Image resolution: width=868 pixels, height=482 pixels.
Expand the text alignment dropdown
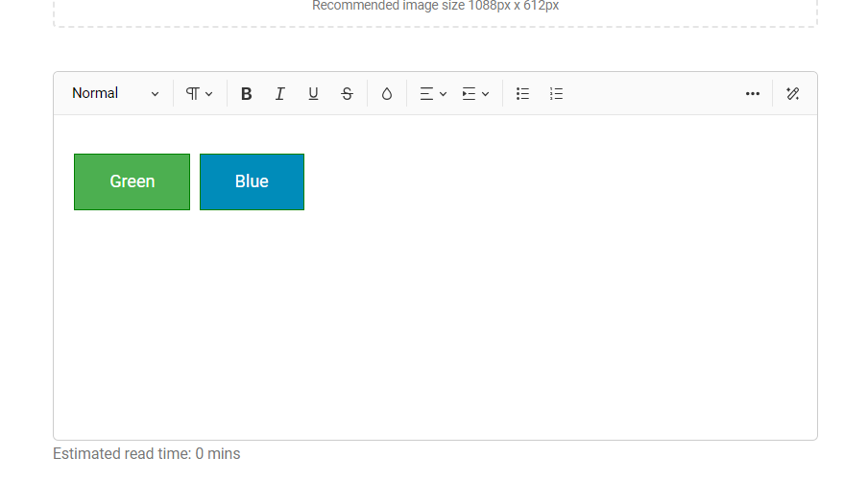433,93
